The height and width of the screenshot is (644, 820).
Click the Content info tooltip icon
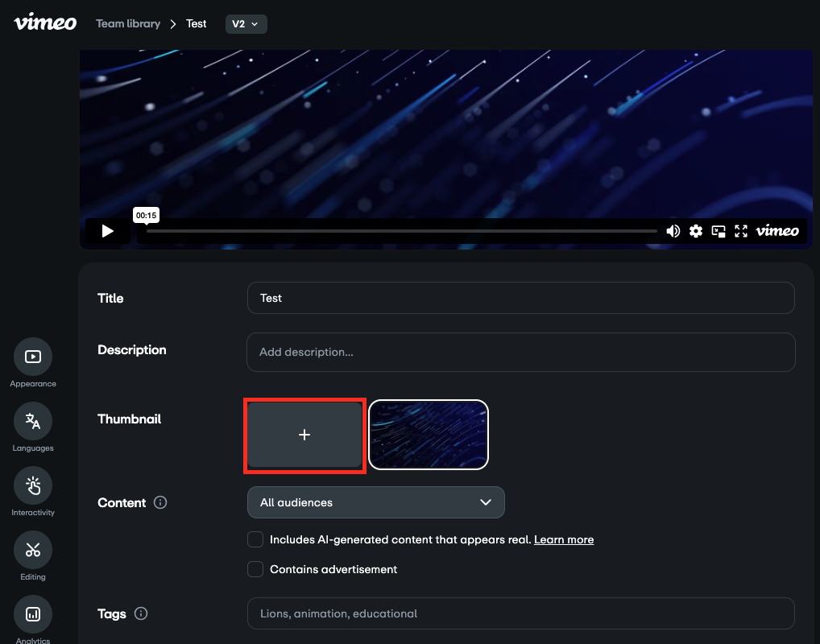click(159, 502)
